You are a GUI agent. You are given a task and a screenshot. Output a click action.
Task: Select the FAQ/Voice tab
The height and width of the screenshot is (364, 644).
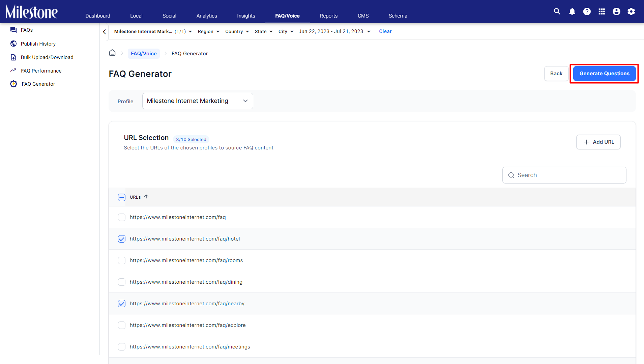[287, 16]
